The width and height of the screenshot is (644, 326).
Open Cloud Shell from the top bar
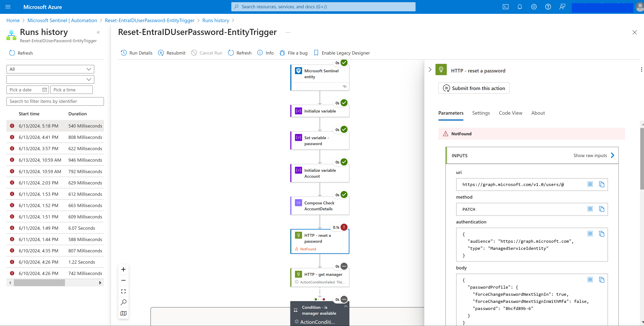[505, 7]
